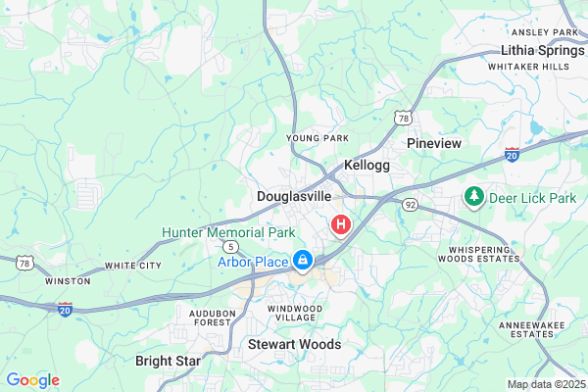
Task: Select the Stewart Woods label
Action: point(295,344)
